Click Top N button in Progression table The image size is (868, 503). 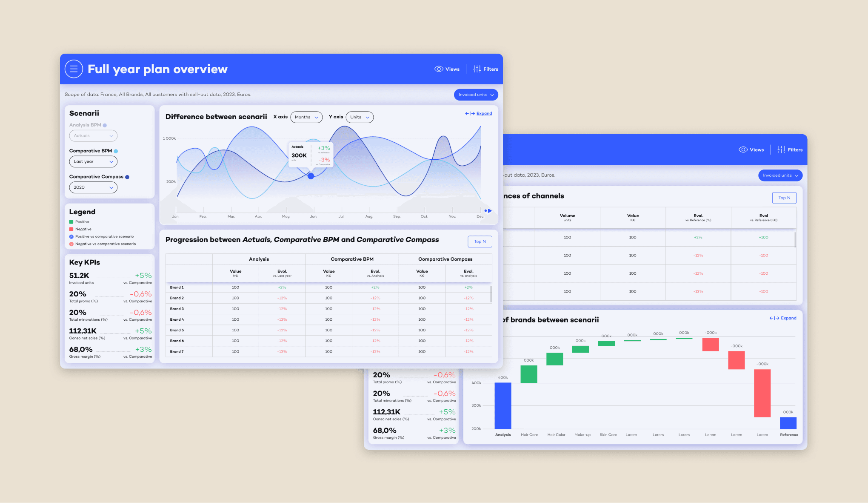coord(480,241)
